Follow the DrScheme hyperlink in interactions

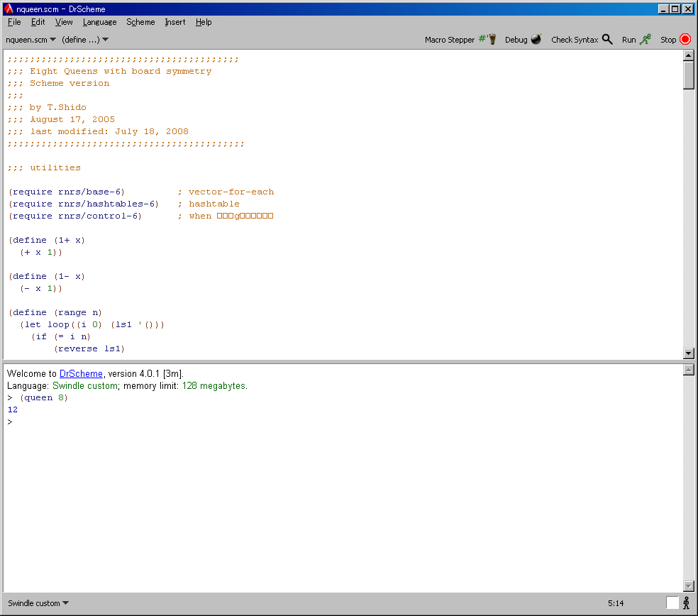click(x=81, y=374)
